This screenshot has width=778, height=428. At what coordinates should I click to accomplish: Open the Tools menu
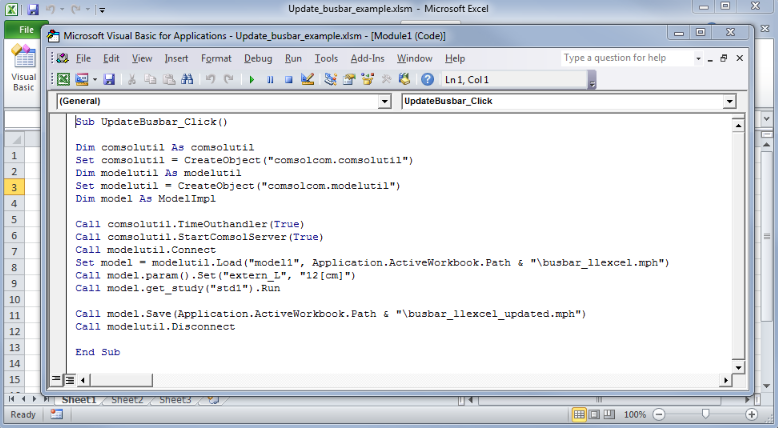click(x=326, y=58)
